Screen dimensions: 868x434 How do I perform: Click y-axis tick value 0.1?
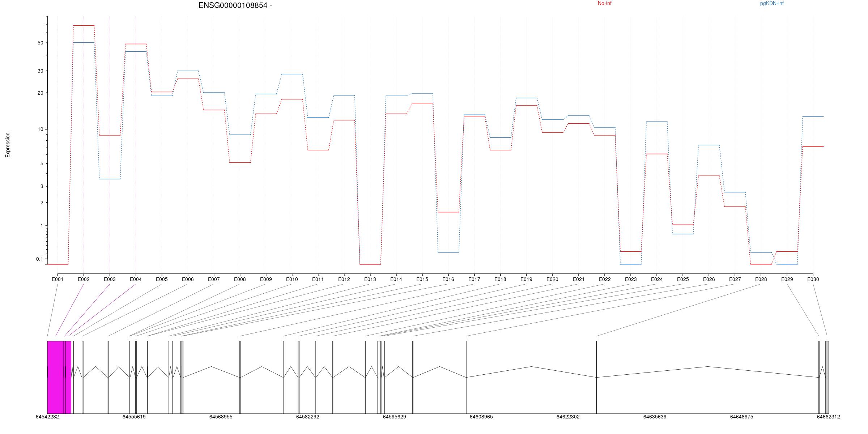39,259
